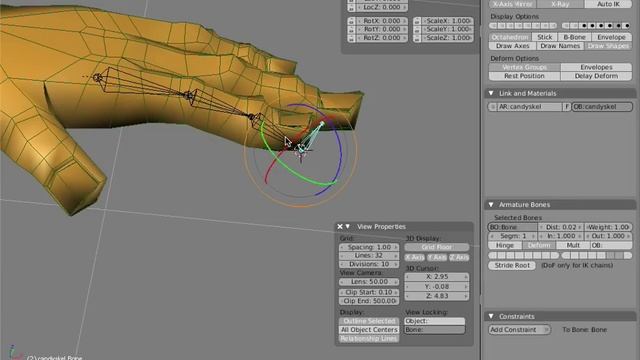Toggle the Hinge bone option
This screenshot has width=640, height=360.
[x=505, y=246]
